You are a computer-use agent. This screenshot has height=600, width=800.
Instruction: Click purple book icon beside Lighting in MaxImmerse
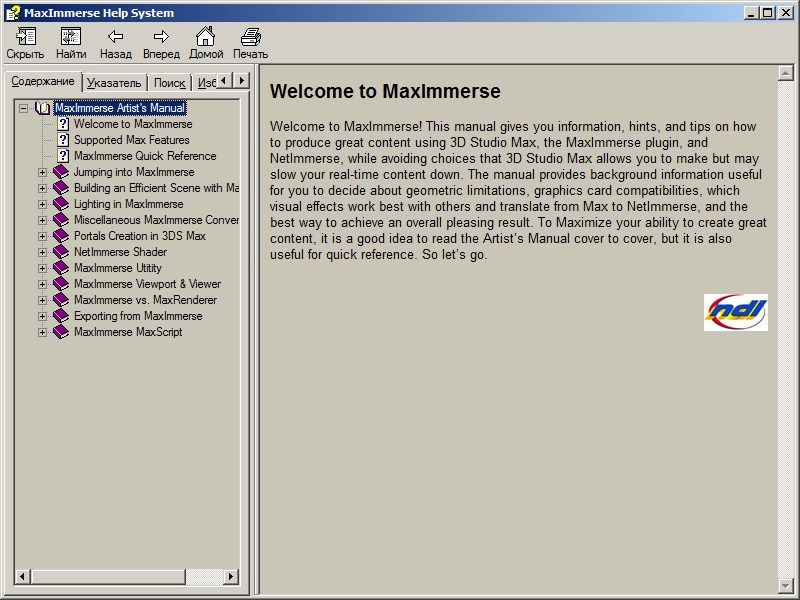tap(61, 204)
